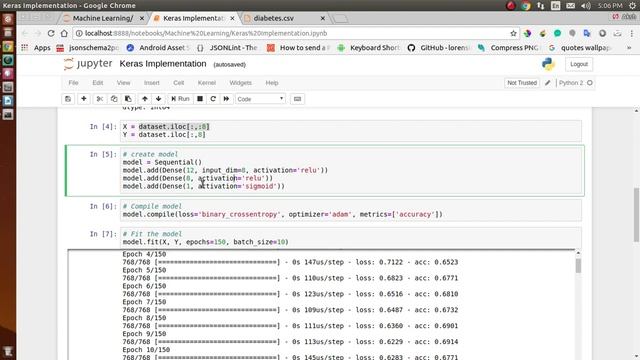Open the How to send a bookmark
This screenshot has height=360, width=640.
298,48
